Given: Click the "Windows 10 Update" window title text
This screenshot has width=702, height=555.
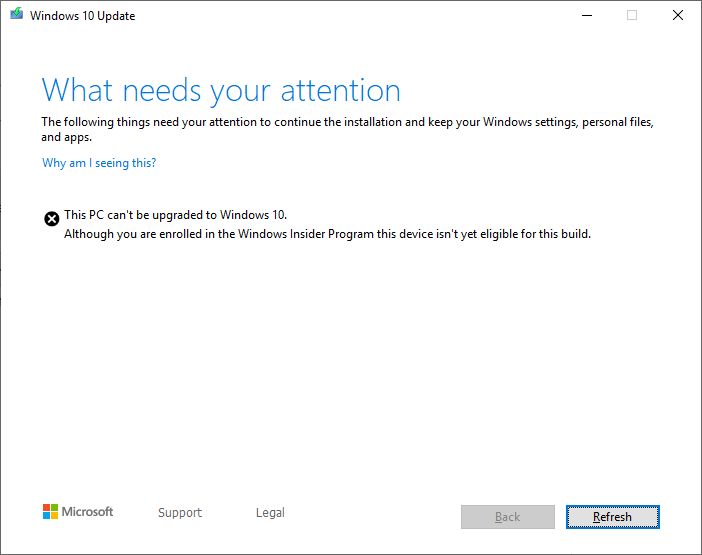Looking at the screenshot, I should (x=82, y=16).
